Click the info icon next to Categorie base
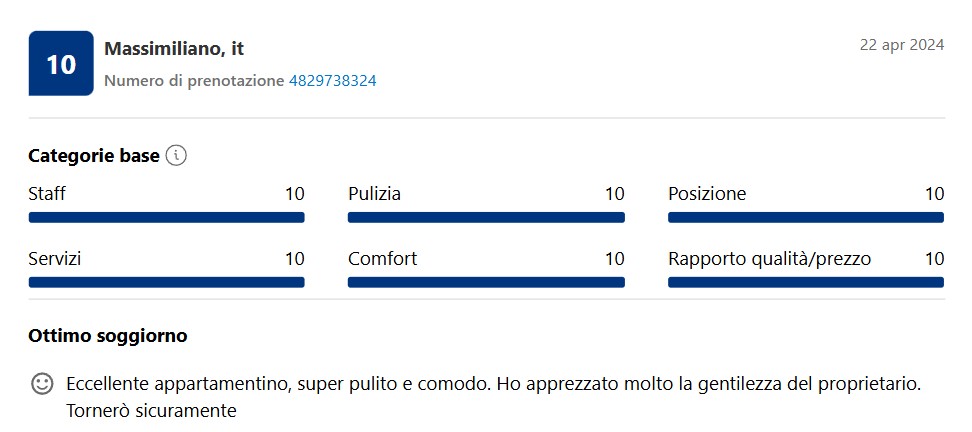The height and width of the screenshot is (432, 972). pos(176,156)
